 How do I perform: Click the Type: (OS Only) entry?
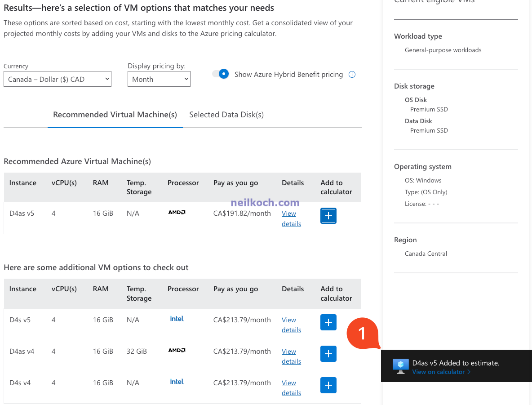[426, 192]
